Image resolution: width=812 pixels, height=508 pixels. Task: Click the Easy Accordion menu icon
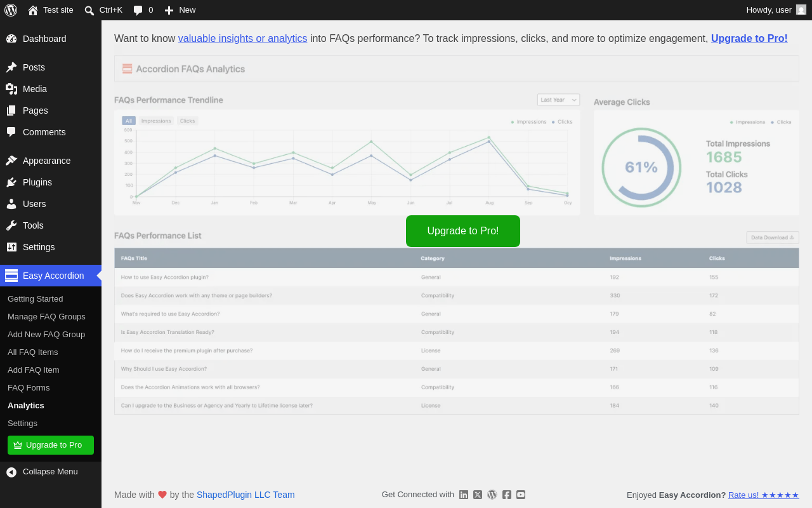coord(11,276)
